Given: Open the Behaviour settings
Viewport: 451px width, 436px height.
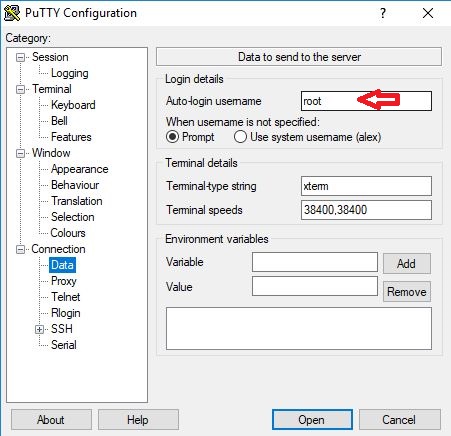Looking at the screenshot, I should [75, 185].
